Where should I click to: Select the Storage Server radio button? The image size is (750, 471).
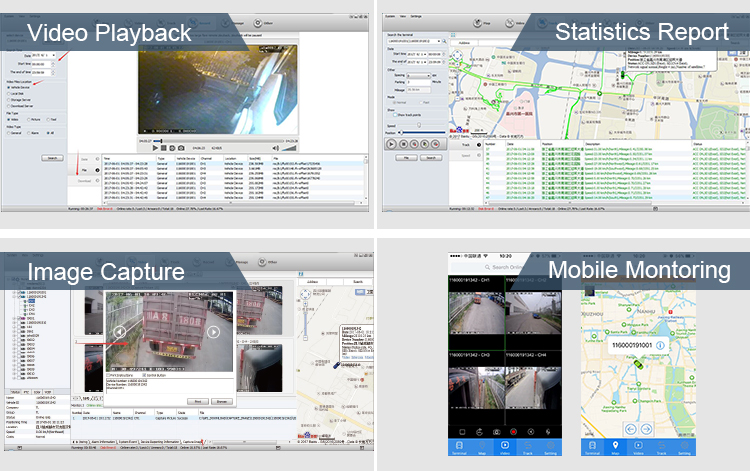[8, 100]
